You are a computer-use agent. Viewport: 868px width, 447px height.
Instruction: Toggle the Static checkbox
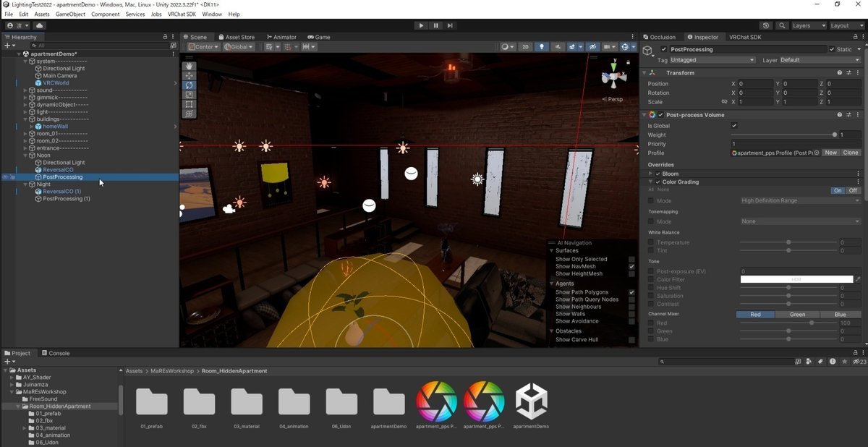pyautogui.click(x=831, y=49)
